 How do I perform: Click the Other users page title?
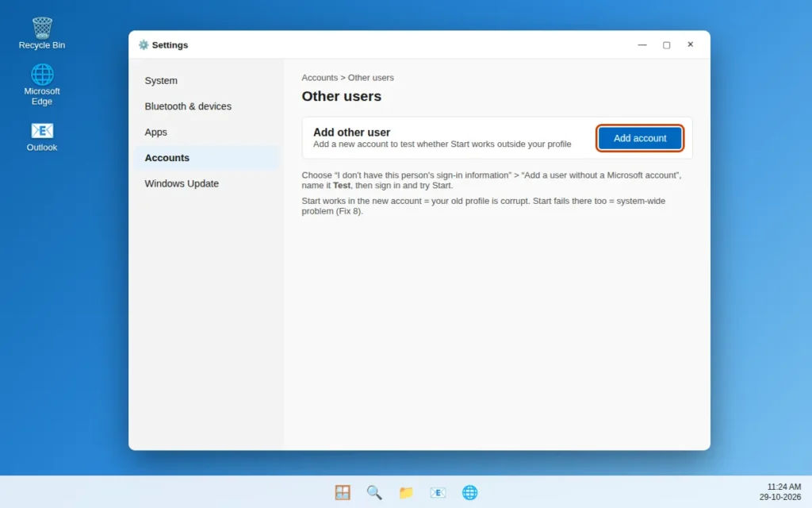(341, 96)
